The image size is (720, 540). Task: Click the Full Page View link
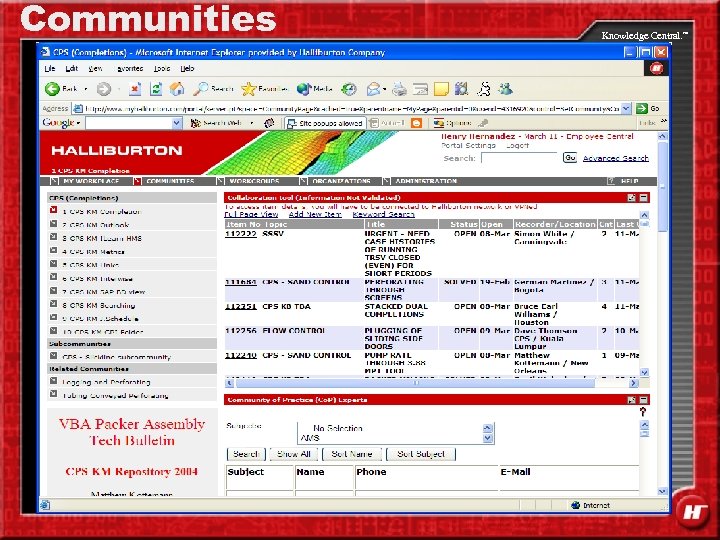[x=251, y=214]
